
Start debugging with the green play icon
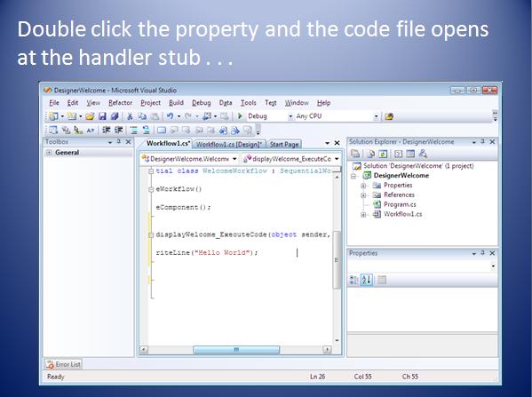tap(240, 116)
